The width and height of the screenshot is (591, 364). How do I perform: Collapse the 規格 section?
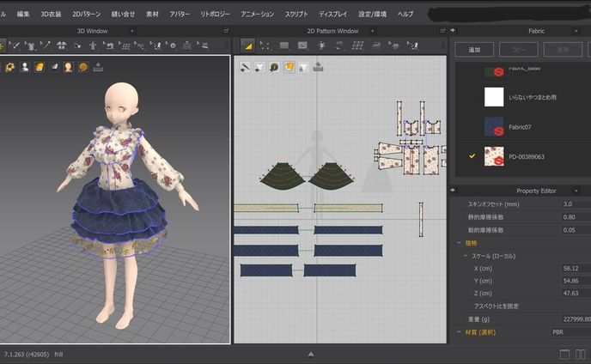pos(459,243)
